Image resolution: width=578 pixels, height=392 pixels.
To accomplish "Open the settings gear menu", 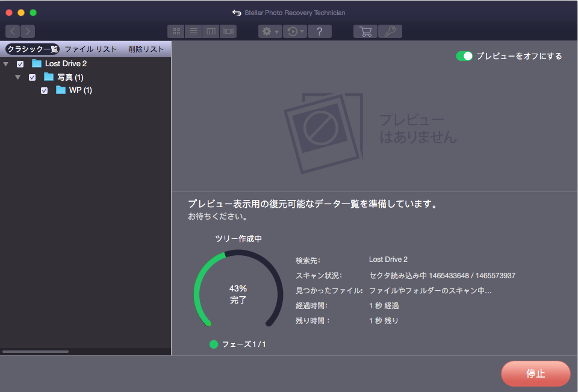I will (x=270, y=31).
